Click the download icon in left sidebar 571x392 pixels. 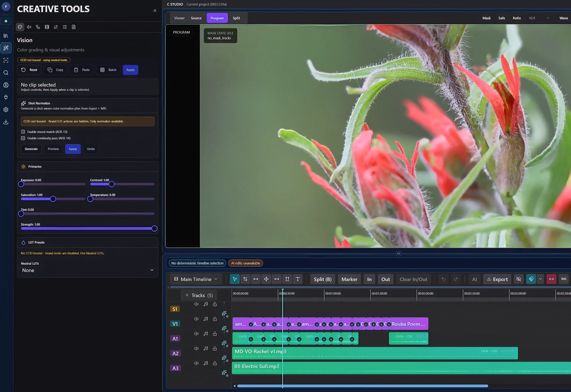(x=6, y=122)
